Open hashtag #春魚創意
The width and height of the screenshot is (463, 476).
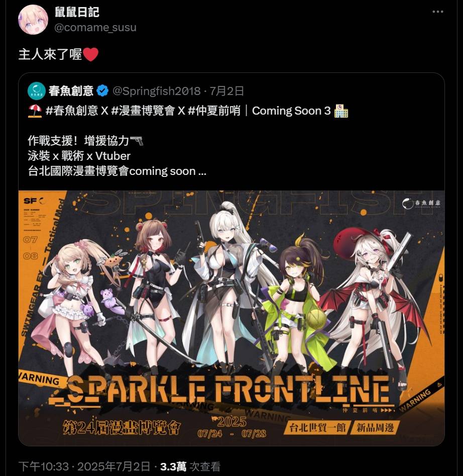coord(72,111)
